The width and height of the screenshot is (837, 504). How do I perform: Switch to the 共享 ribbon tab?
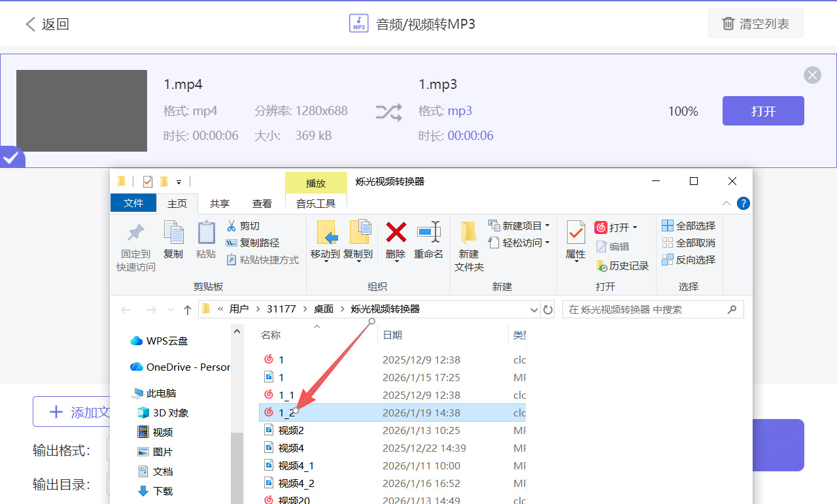tap(220, 204)
